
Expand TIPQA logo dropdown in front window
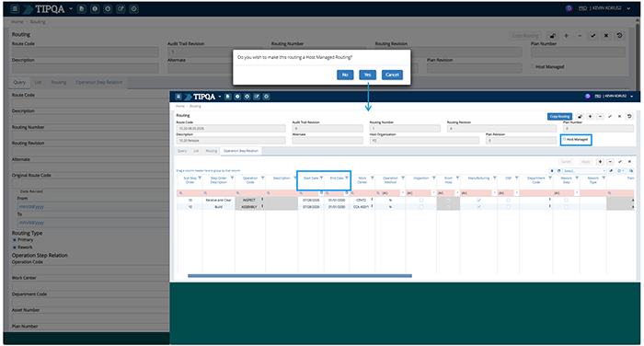pos(220,97)
